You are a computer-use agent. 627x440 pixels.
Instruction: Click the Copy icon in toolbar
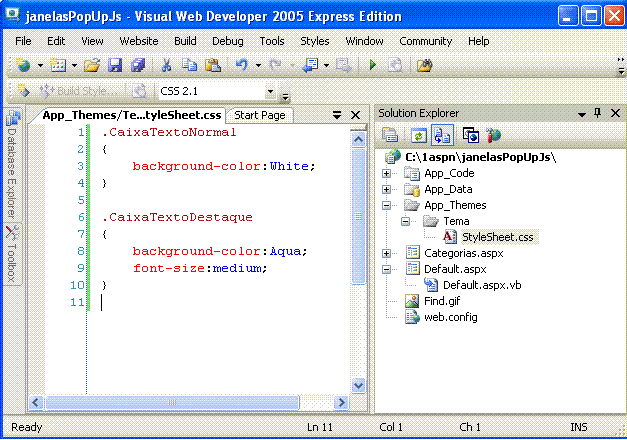click(190, 65)
